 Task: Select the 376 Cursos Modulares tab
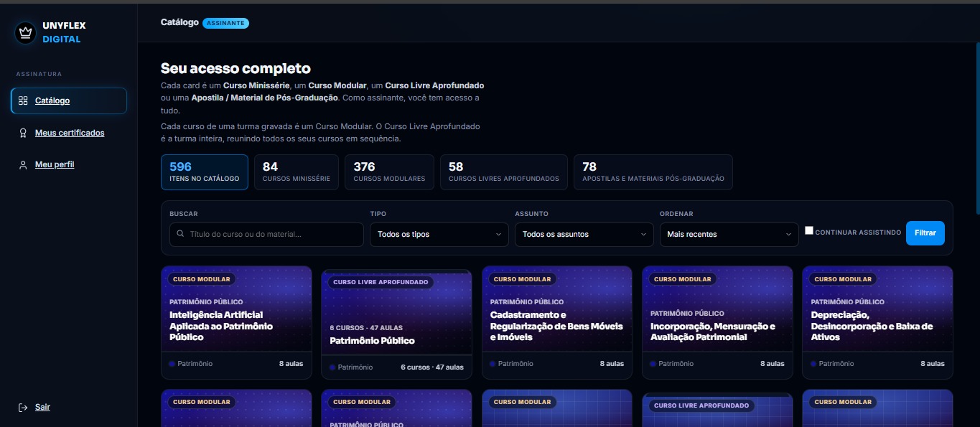(x=389, y=172)
